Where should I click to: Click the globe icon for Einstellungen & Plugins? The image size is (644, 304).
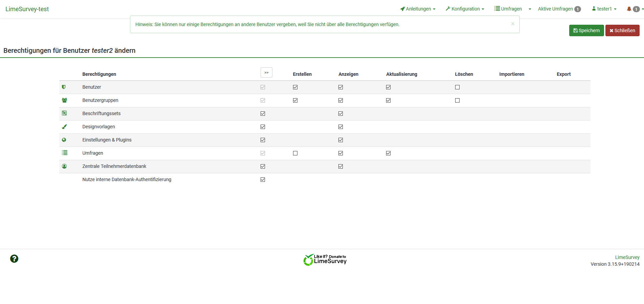point(64,140)
